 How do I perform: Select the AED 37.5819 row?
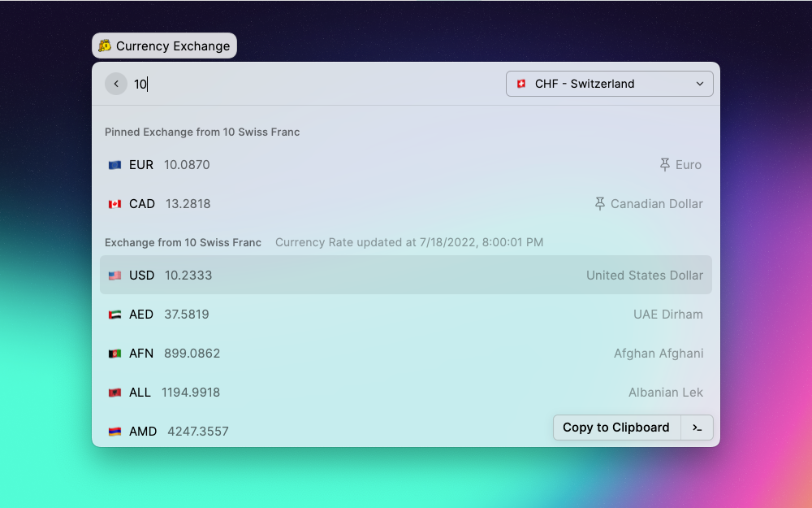[x=405, y=314]
